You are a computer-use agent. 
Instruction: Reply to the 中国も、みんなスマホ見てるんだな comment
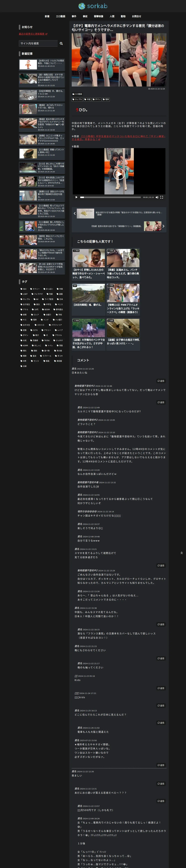161,624
